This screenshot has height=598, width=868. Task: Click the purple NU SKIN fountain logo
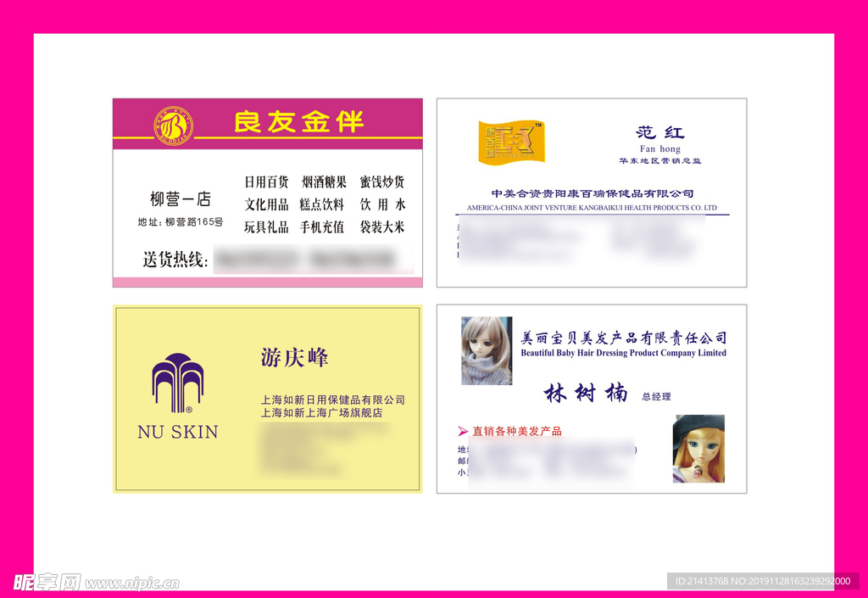pos(178,383)
